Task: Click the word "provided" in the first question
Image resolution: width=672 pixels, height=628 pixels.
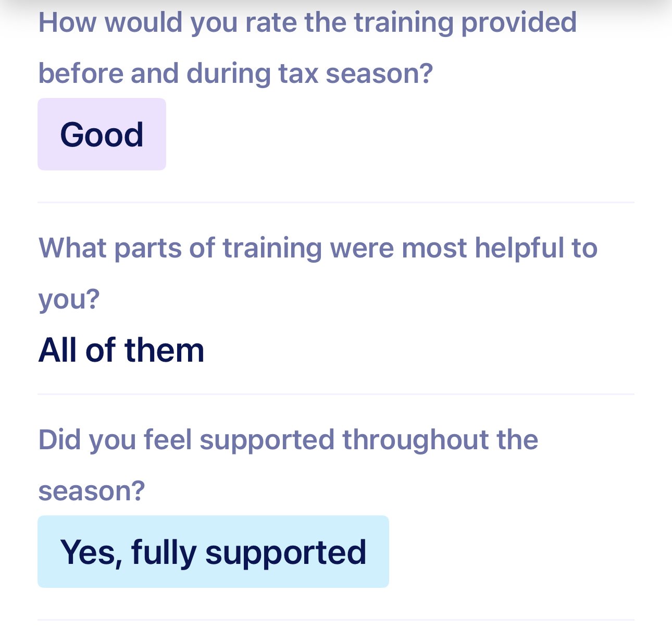Action: tap(519, 22)
